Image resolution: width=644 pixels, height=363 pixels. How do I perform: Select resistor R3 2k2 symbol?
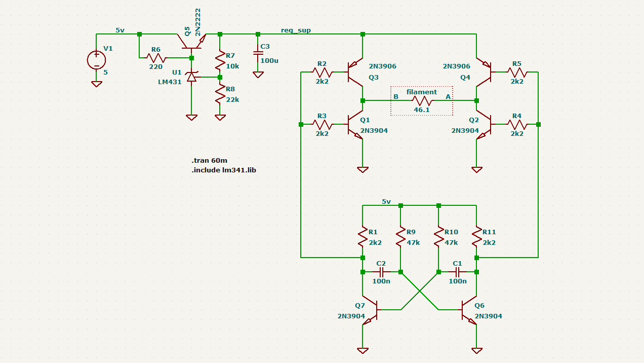(323, 124)
